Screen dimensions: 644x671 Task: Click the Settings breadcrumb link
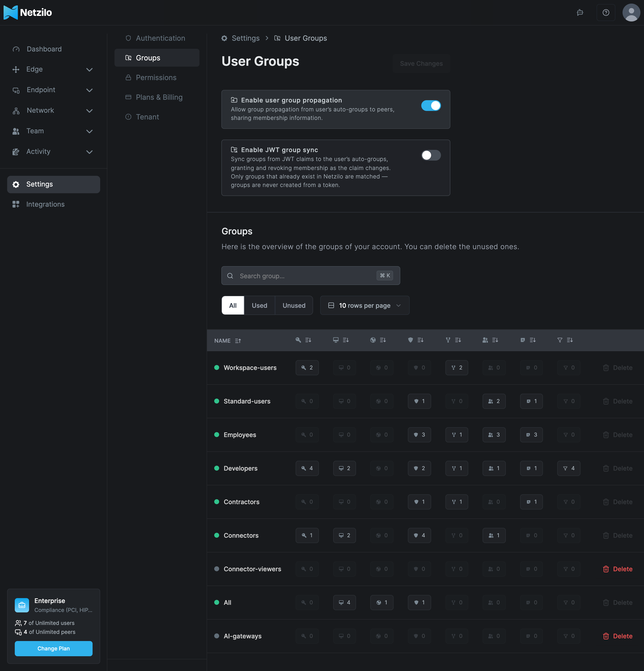241,38
